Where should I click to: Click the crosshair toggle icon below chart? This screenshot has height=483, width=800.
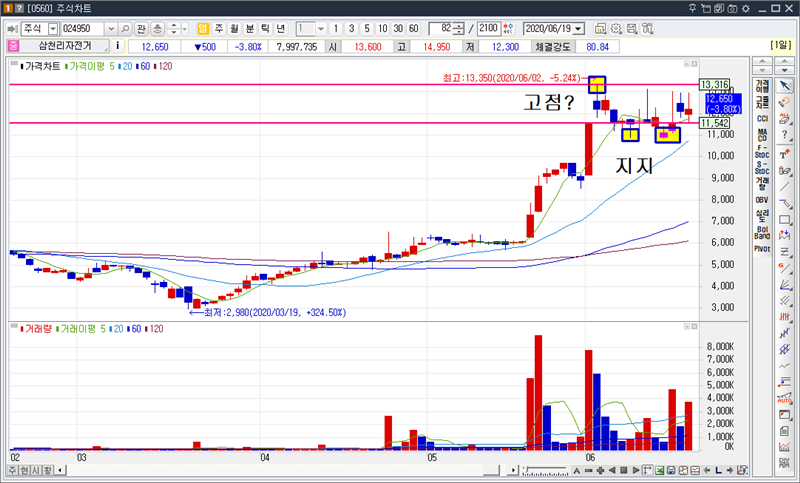pyautogui.click(x=647, y=470)
